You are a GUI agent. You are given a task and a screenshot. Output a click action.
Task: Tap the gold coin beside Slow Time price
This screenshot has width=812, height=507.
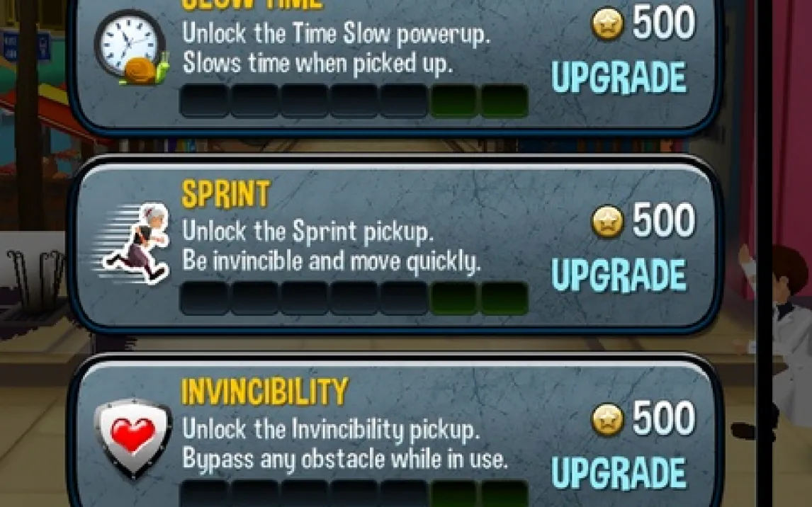(607, 24)
